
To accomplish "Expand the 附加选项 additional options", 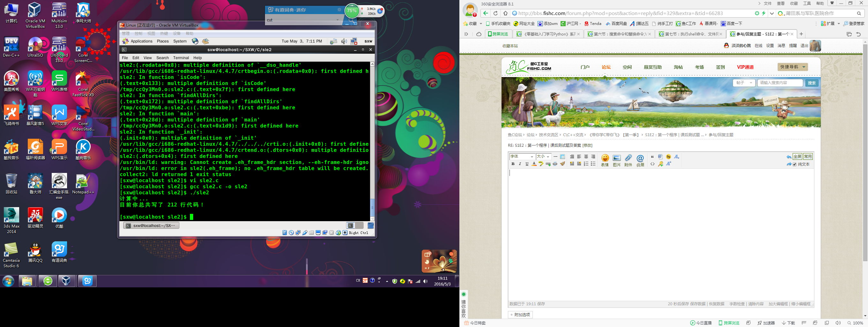I will [x=521, y=315].
